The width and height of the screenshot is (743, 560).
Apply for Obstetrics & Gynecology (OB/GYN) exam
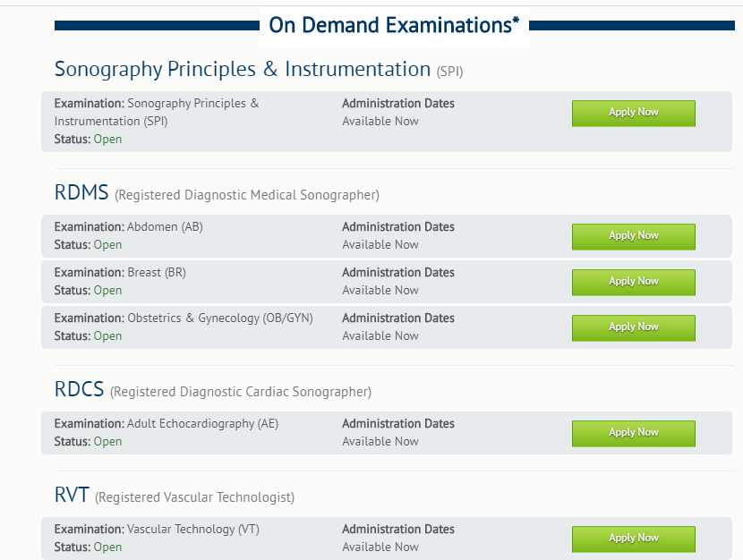tap(633, 327)
